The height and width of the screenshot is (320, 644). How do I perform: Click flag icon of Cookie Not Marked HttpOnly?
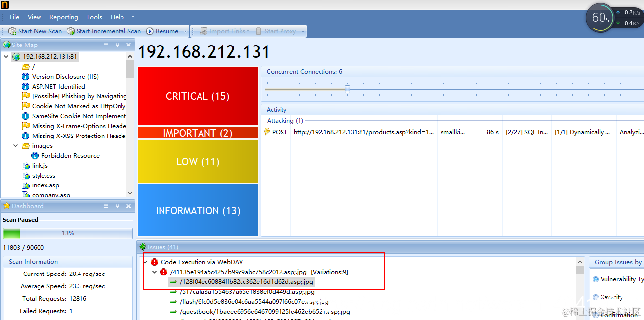26,106
